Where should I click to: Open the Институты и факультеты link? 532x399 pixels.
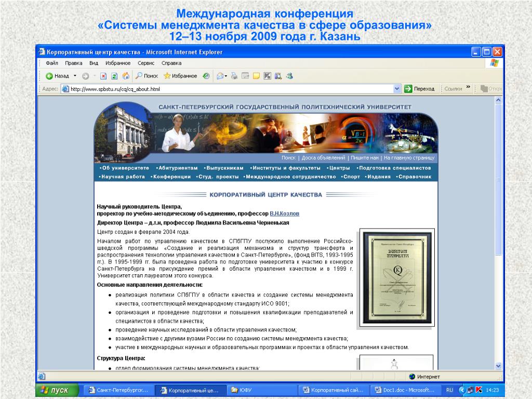point(286,168)
